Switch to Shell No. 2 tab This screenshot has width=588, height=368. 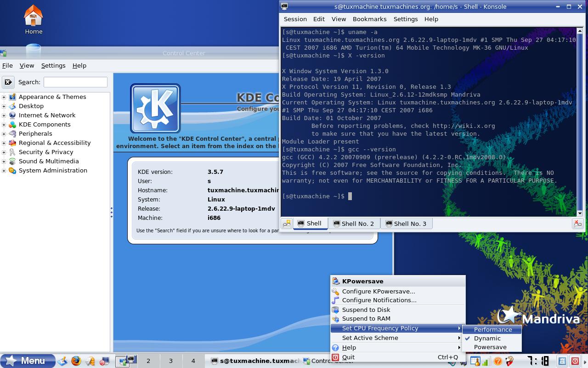(354, 224)
